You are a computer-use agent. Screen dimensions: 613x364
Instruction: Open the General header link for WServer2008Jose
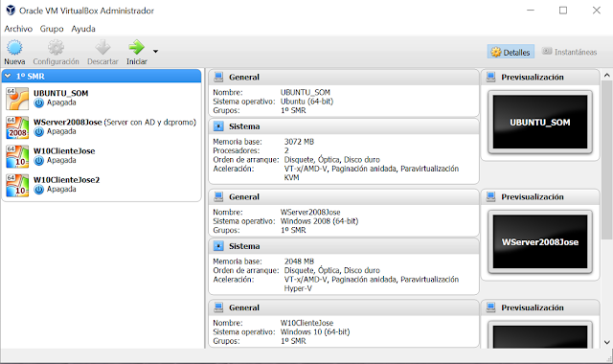[x=244, y=196]
